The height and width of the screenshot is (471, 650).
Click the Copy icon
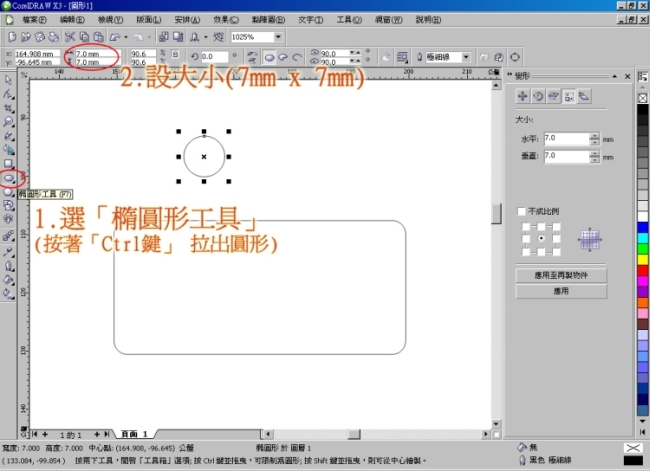84,37
